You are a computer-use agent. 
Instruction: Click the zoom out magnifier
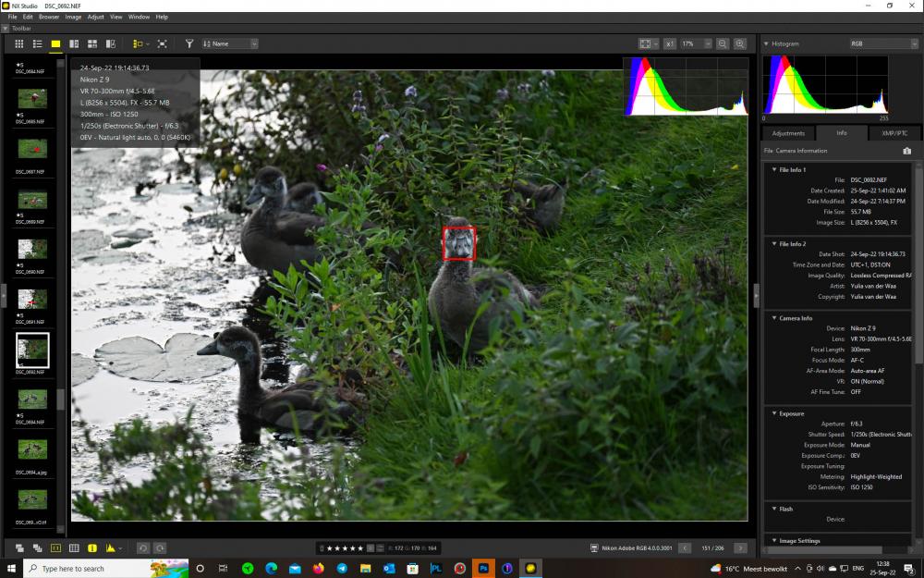[722, 43]
